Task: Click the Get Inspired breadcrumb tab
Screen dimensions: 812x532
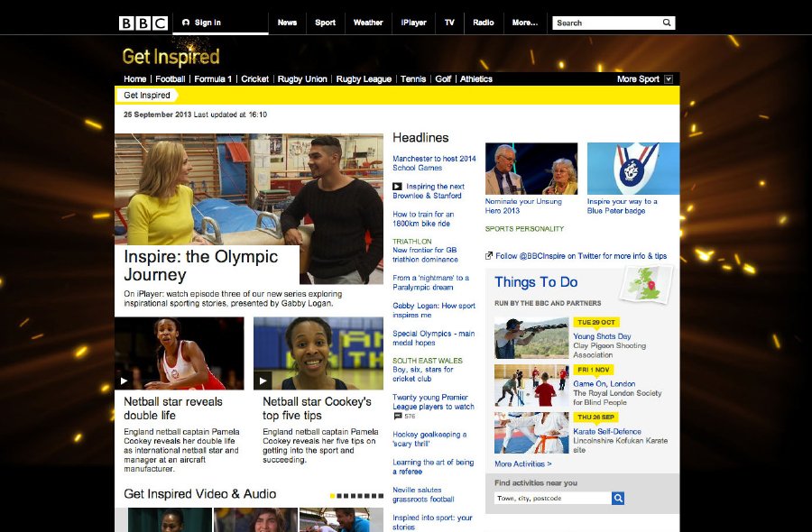Action: click(x=146, y=96)
